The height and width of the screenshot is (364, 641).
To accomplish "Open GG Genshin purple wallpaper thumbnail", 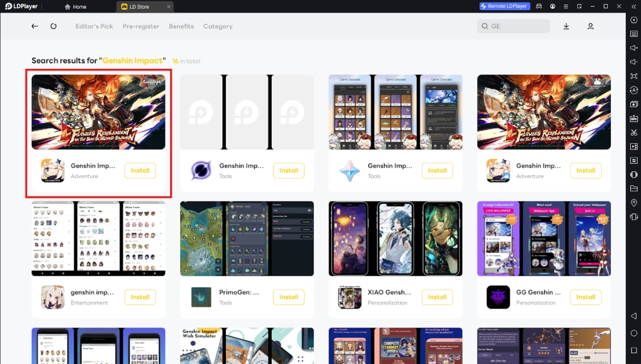I will tap(544, 238).
